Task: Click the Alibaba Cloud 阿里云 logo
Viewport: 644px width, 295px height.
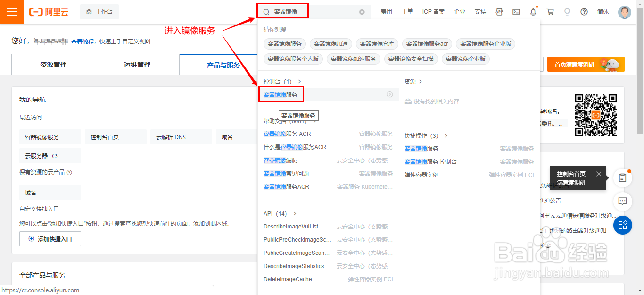Action: click(49, 12)
